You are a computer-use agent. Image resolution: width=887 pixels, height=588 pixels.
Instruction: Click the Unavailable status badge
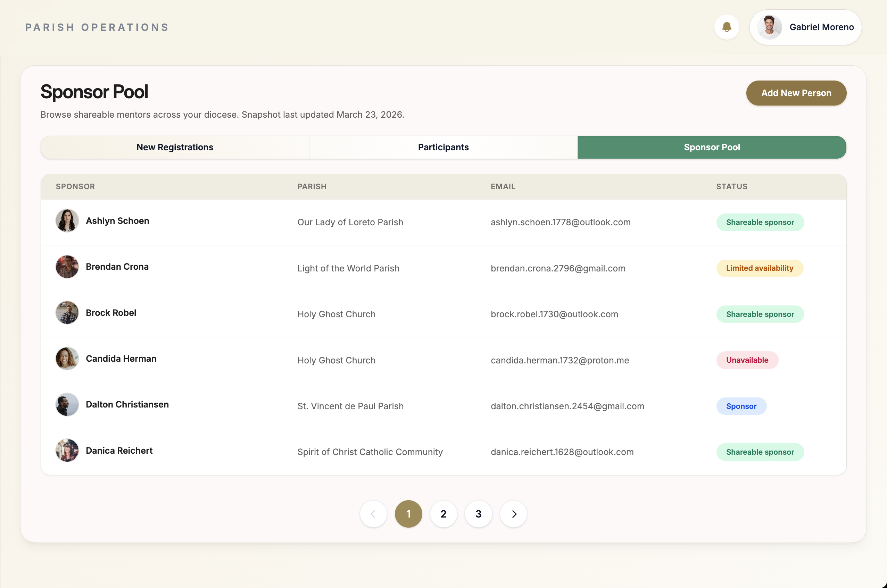point(747,360)
